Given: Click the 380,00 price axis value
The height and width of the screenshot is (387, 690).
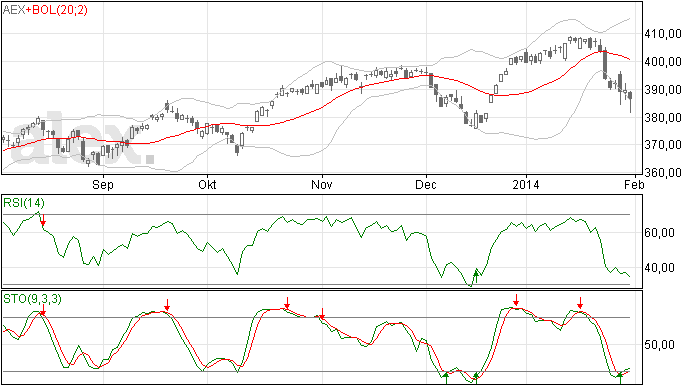Looking at the screenshot, I should 663,118.
